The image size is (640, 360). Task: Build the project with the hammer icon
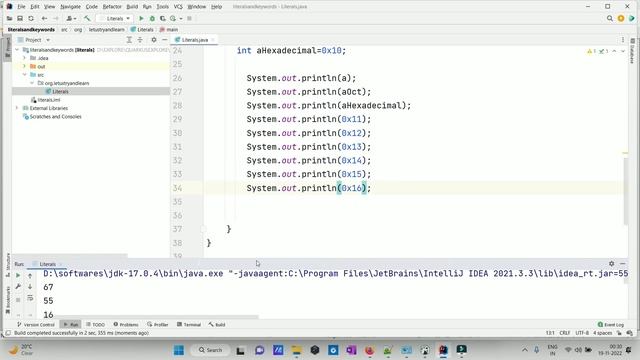point(87,18)
